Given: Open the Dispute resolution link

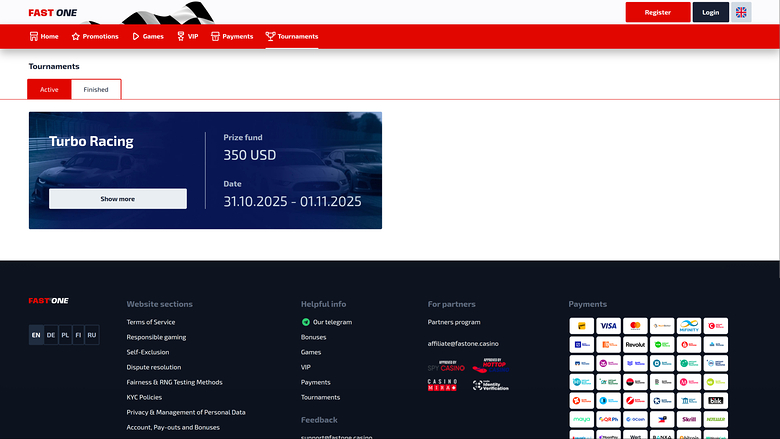Looking at the screenshot, I should click(154, 367).
